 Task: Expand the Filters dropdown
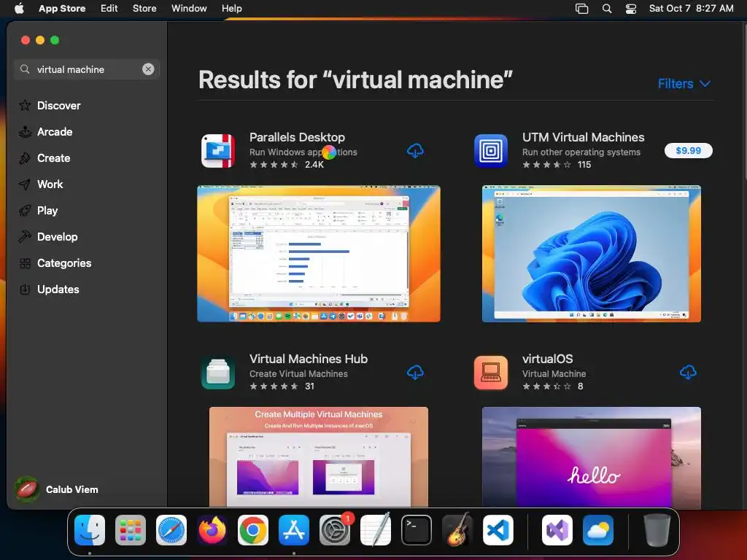[684, 84]
